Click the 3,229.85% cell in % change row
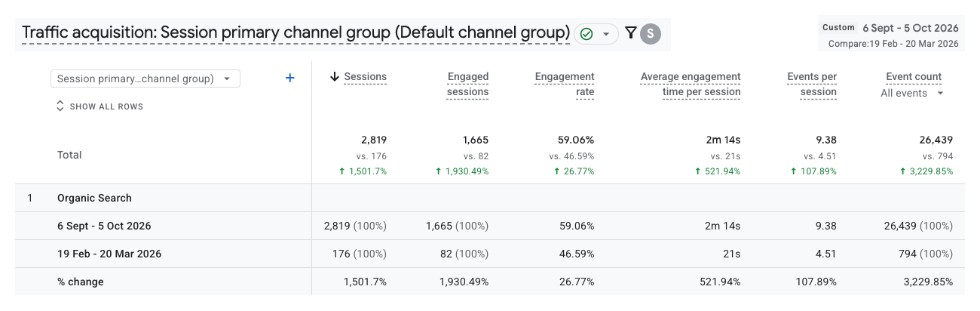 click(926, 282)
